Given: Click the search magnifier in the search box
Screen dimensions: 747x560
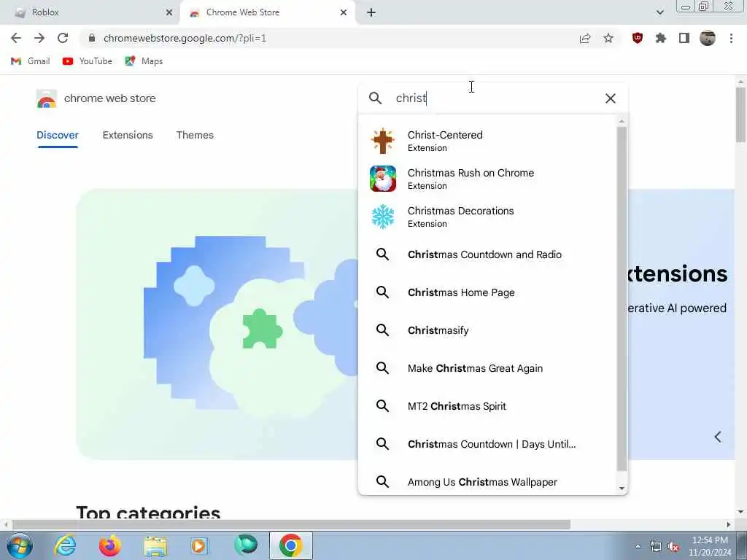Looking at the screenshot, I should [x=376, y=98].
